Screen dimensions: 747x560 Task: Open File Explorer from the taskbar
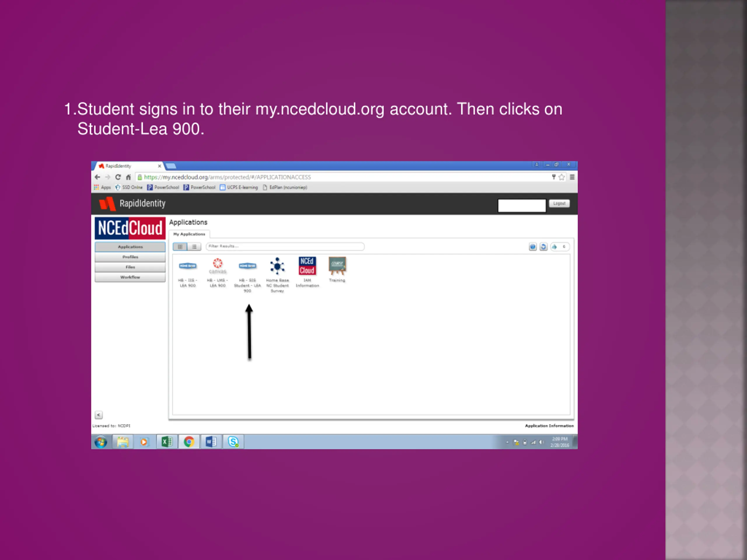click(123, 442)
